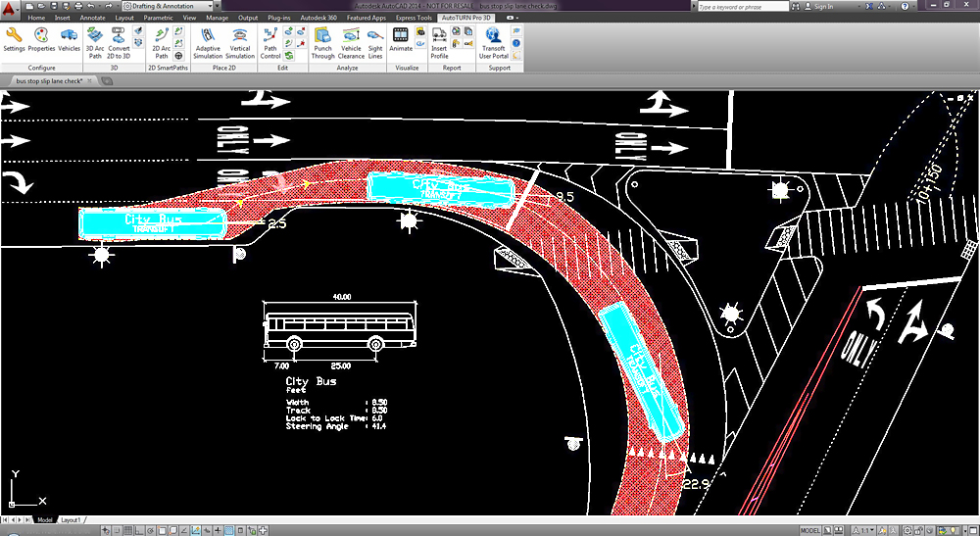This screenshot has width=980, height=536.
Task: Click the Vehicles icon in Configure panel
Action: pos(69,40)
